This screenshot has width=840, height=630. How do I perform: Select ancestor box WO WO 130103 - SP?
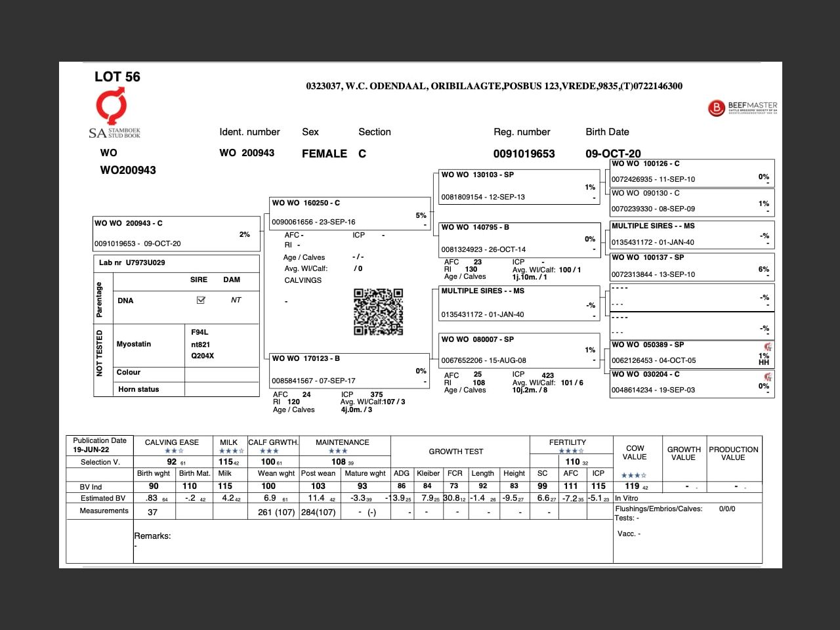tap(518, 186)
